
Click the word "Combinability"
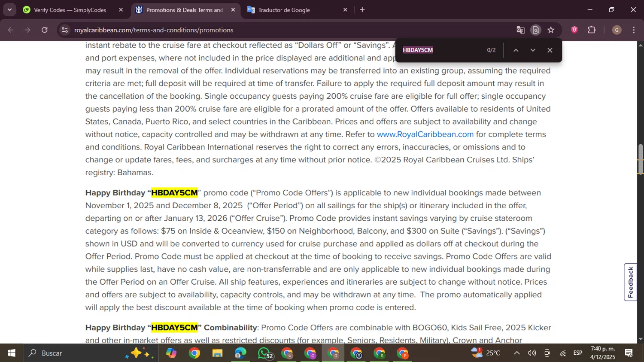point(231,328)
